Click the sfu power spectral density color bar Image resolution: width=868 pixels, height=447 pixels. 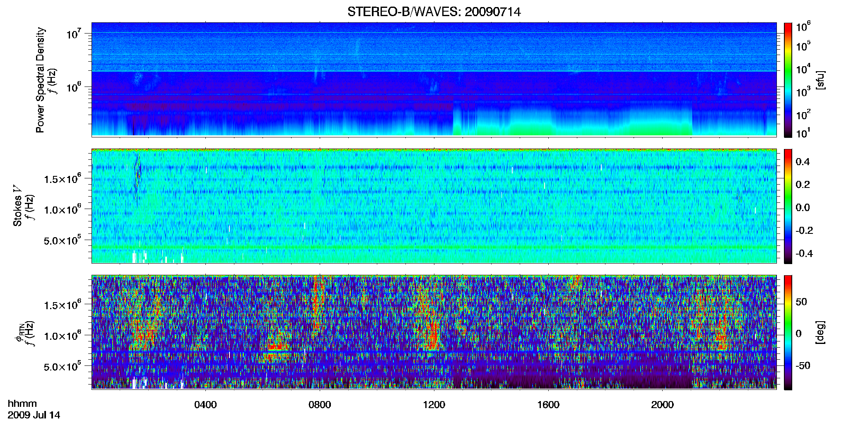click(788, 80)
